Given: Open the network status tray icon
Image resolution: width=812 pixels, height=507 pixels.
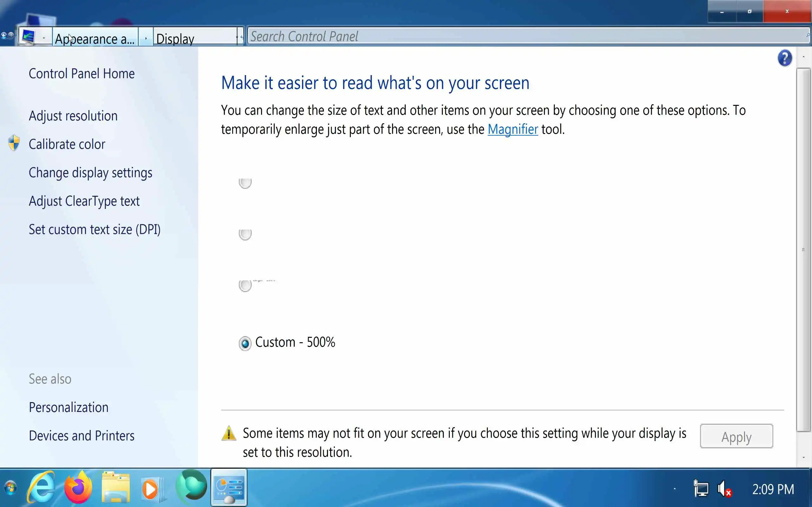Looking at the screenshot, I should tap(701, 489).
